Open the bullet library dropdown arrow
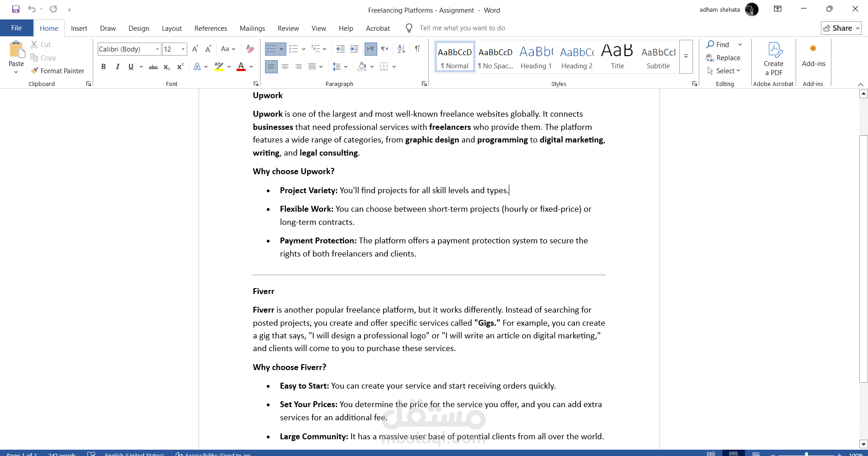Image resolution: width=868 pixels, height=456 pixels. [281, 49]
